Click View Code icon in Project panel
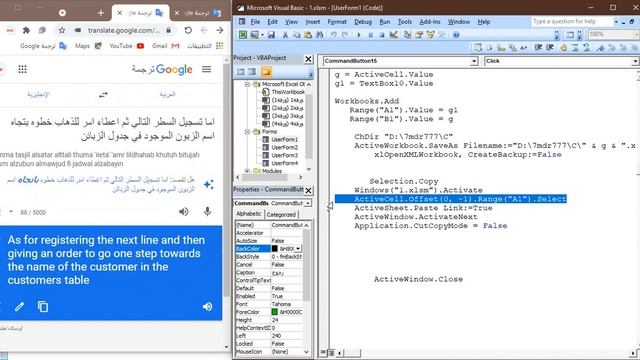Viewport: 640px width, 360px height. (241, 72)
